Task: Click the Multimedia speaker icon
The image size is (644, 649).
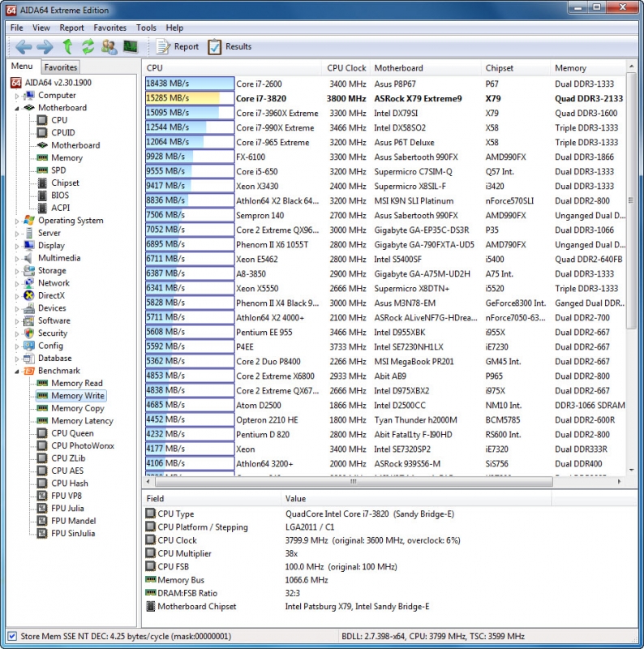Action: tap(29, 258)
